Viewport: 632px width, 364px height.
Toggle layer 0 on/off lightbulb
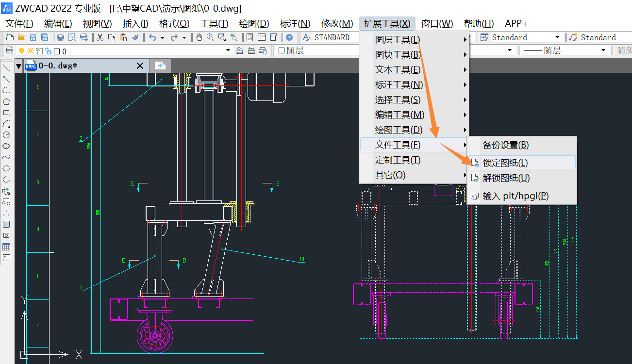(21, 50)
